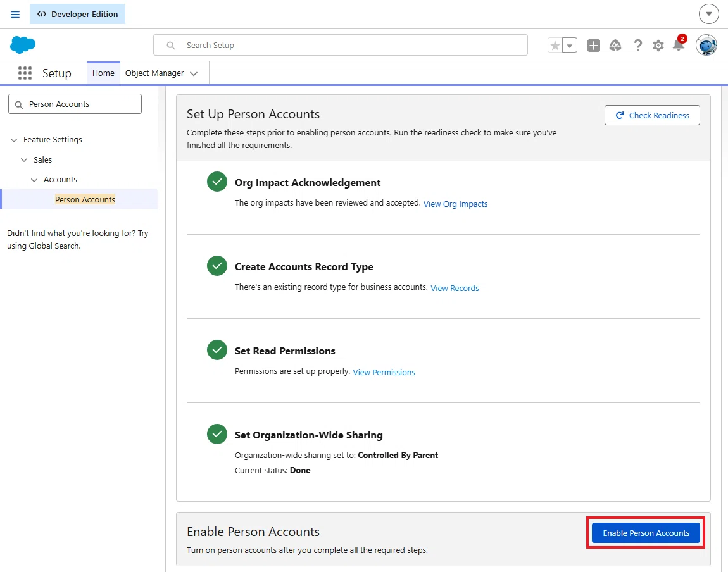The height and width of the screenshot is (572, 728).
Task: Open the setup gear icon
Action: coord(658,46)
